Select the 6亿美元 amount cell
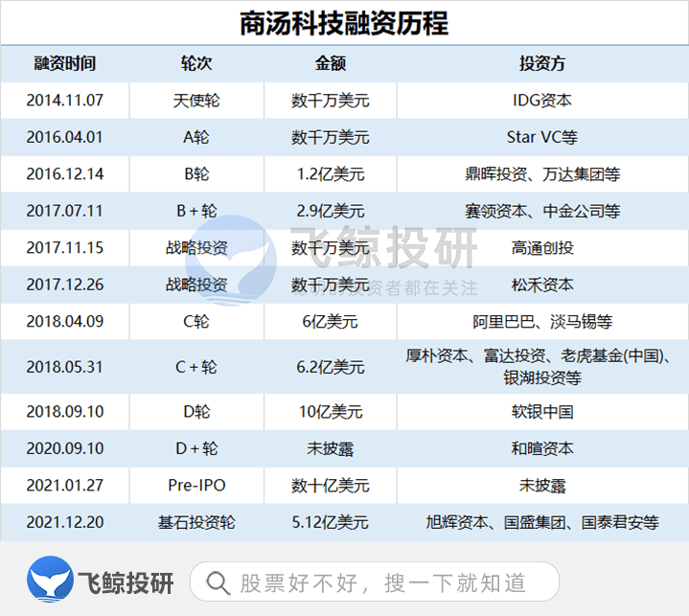This screenshot has height=616, width=689. [330, 322]
